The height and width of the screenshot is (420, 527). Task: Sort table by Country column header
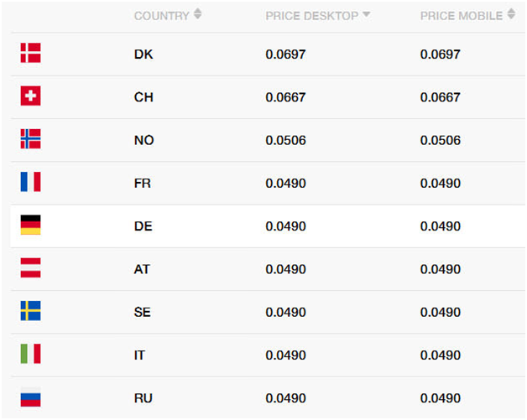pyautogui.click(x=162, y=16)
